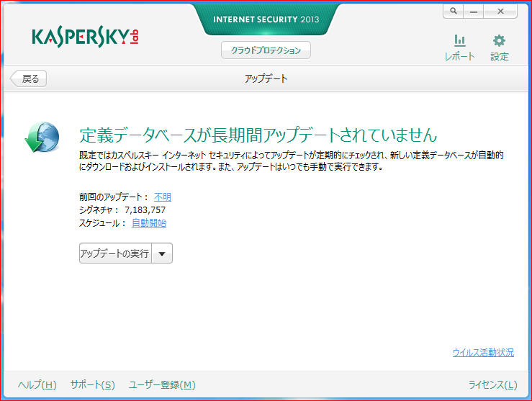Click the globe update status icon
The image size is (532, 401).
tap(41, 137)
